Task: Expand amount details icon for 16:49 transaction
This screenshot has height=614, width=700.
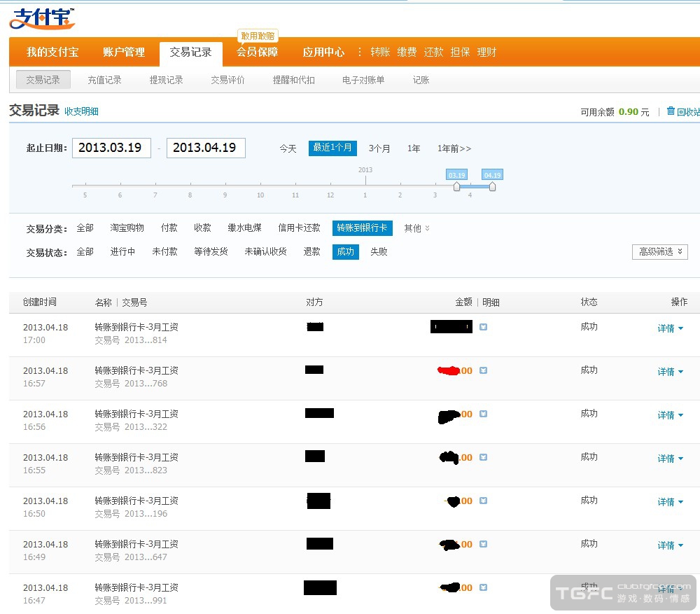Action: [483, 544]
